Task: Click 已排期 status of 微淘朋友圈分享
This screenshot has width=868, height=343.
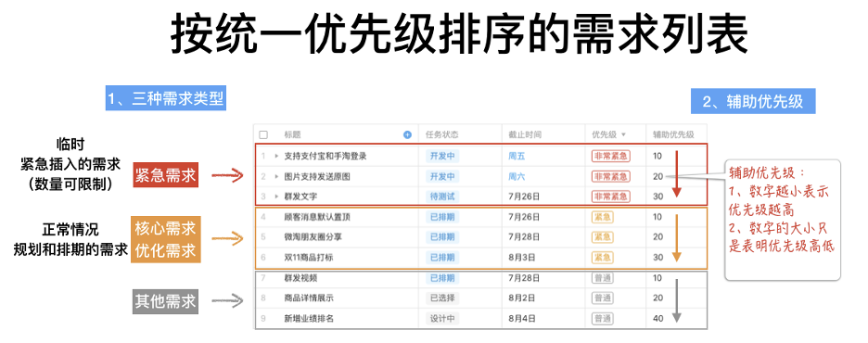Action: point(442,236)
